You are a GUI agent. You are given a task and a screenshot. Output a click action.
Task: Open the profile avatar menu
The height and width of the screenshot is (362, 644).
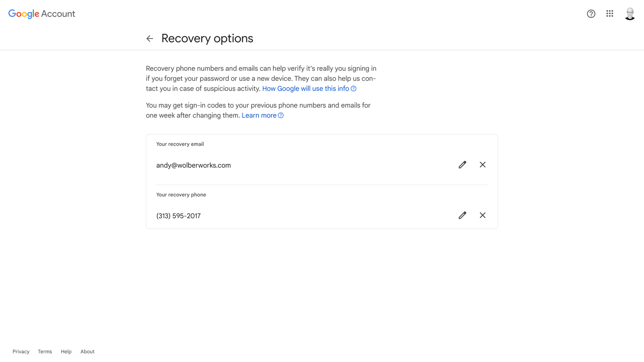pyautogui.click(x=630, y=14)
